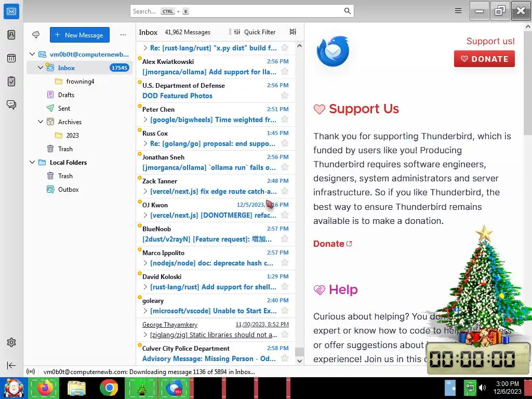Star the Alex Kwiatkowski message
532x399 pixels.
[x=285, y=72]
